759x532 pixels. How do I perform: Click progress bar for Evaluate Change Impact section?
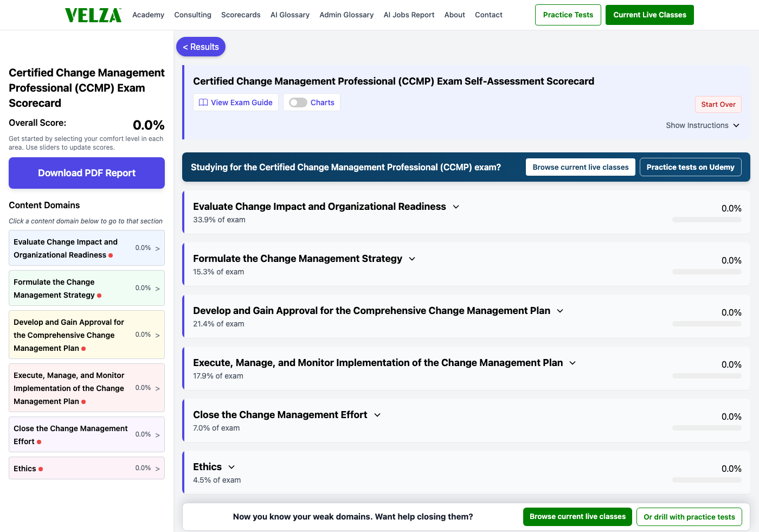(x=707, y=220)
